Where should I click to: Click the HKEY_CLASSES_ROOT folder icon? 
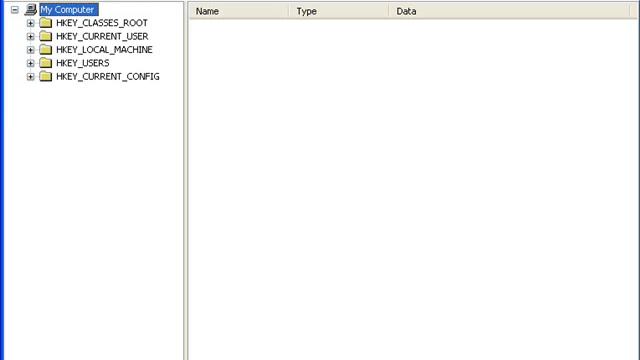pos(46,23)
